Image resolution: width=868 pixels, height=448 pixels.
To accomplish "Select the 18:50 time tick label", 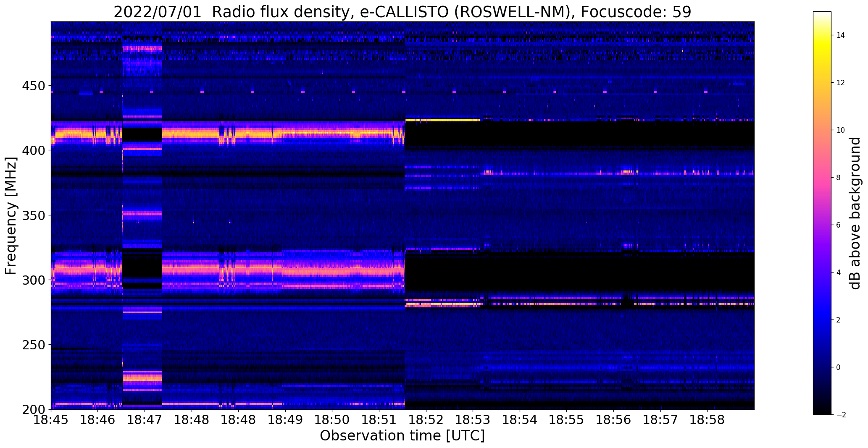I will pyautogui.click(x=332, y=419).
